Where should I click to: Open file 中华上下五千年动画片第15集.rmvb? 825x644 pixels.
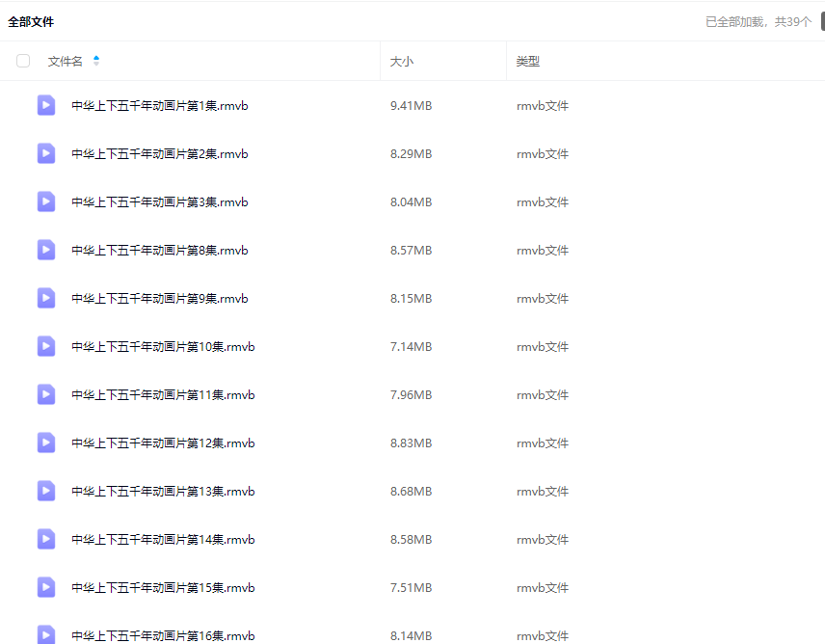pyautogui.click(x=163, y=587)
